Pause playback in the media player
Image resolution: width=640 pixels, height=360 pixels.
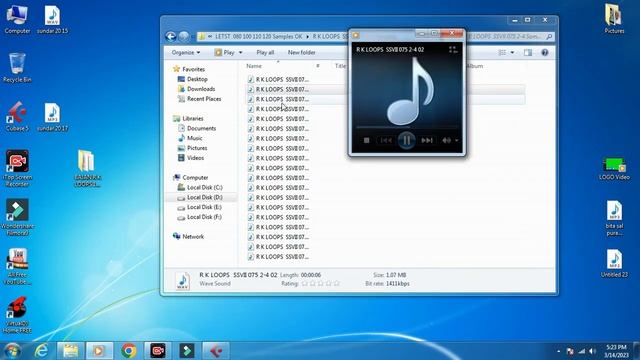point(407,140)
